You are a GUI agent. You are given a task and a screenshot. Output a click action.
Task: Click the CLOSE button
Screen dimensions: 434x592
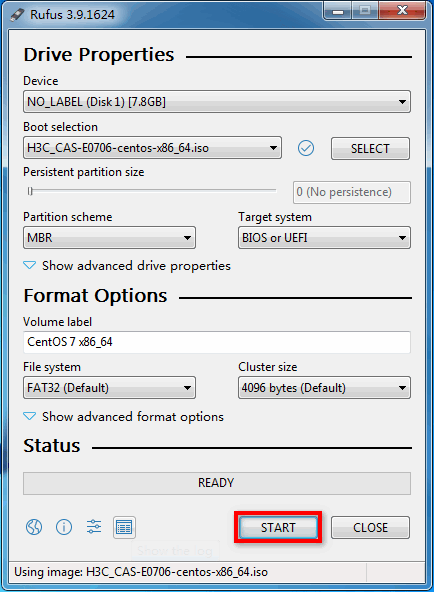click(370, 527)
